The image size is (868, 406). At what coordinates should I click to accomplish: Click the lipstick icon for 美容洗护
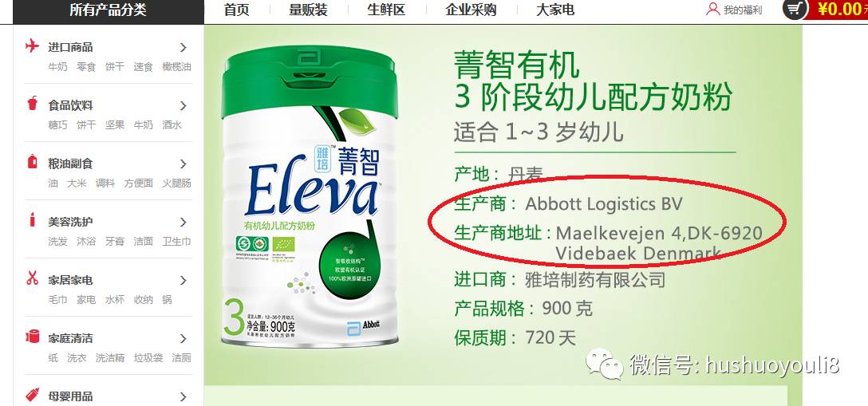(x=32, y=219)
